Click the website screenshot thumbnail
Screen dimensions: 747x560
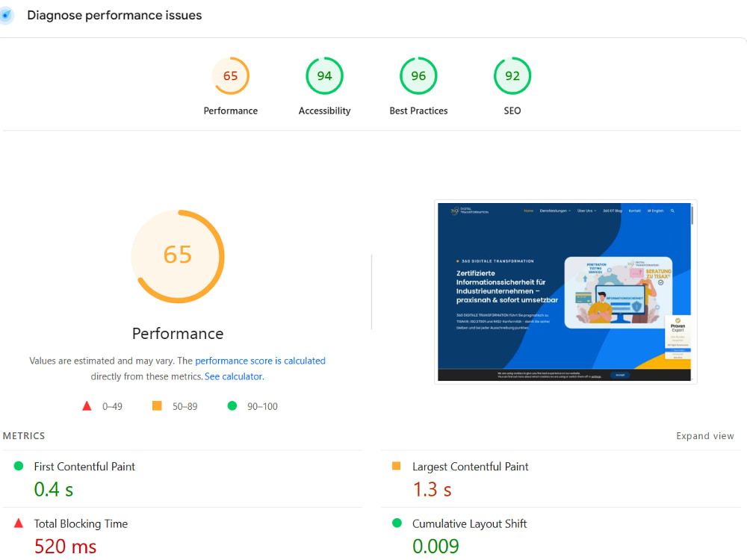pos(565,292)
